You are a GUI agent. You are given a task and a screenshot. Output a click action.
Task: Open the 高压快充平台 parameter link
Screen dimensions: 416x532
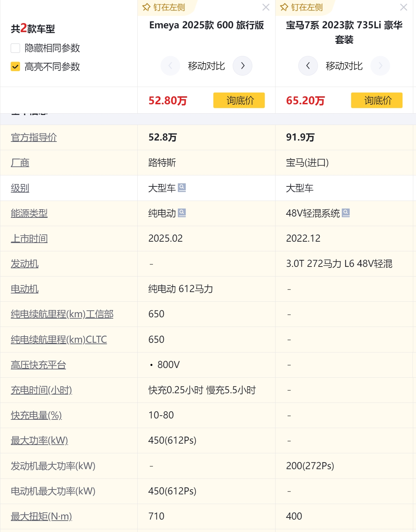tap(38, 365)
